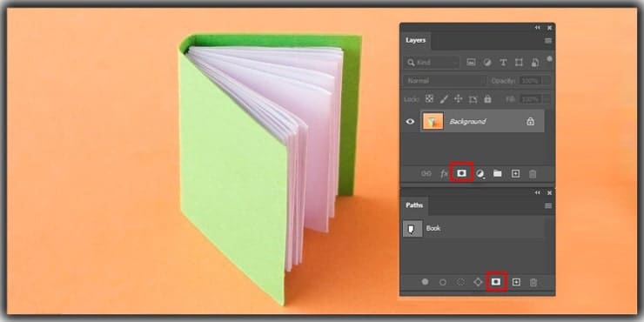Click the Add layer mask icon in Layers panel
The image size is (644, 322).
coord(461,174)
